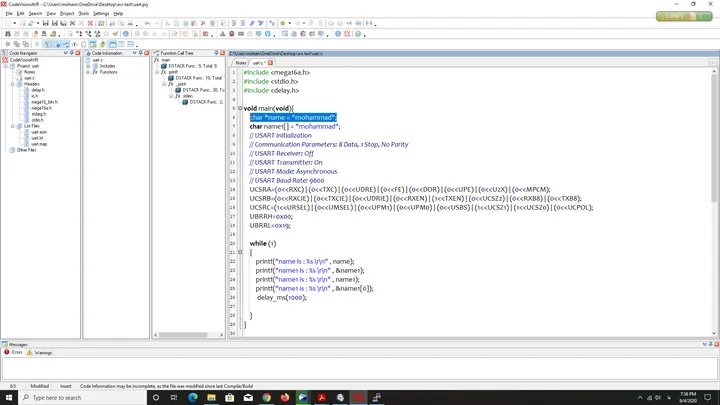The image size is (720, 405).
Task: Click the Print toolbar icon
Action: (x=112, y=23)
